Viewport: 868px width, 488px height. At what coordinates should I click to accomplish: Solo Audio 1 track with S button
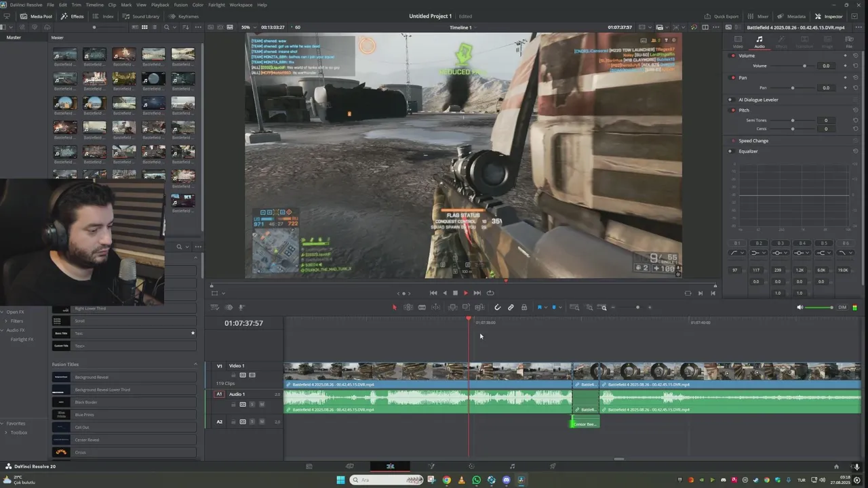(252, 404)
